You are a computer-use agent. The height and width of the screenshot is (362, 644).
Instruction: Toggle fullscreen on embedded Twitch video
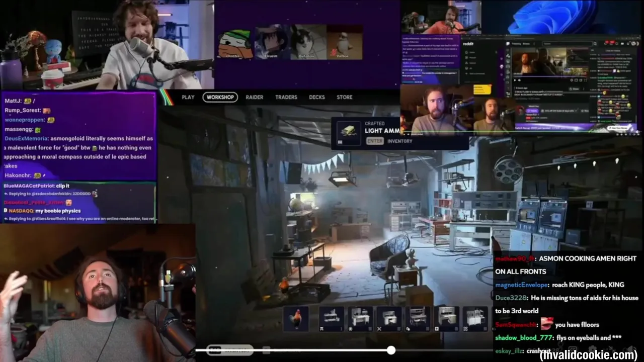coord(585,80)
